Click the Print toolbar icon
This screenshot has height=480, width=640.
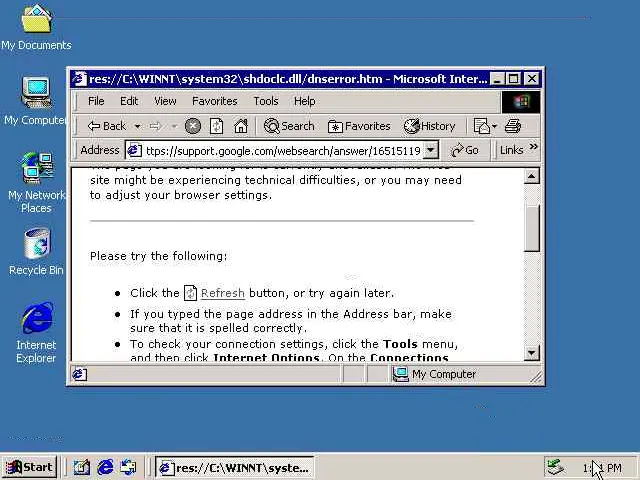(x=513, y=126)
